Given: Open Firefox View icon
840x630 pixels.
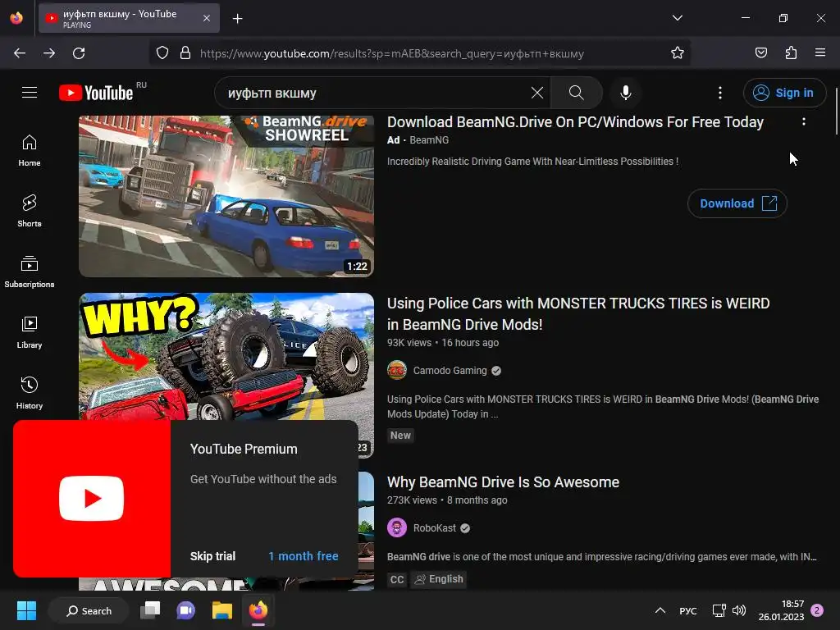Looking at the screenshot, I should tap(16, 18).
